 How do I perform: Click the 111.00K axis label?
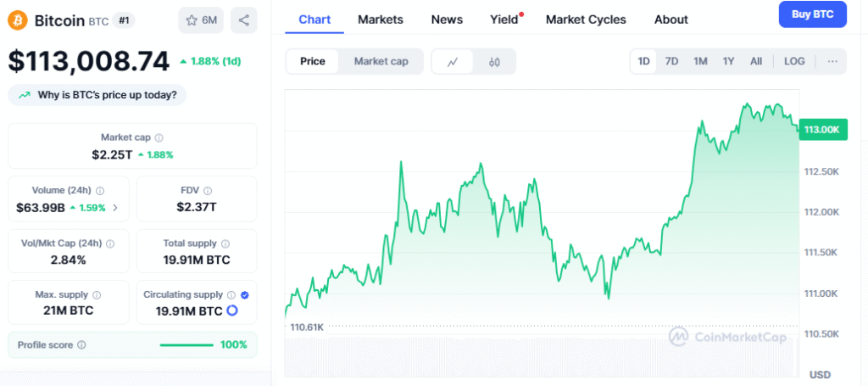tap(821, 294)
